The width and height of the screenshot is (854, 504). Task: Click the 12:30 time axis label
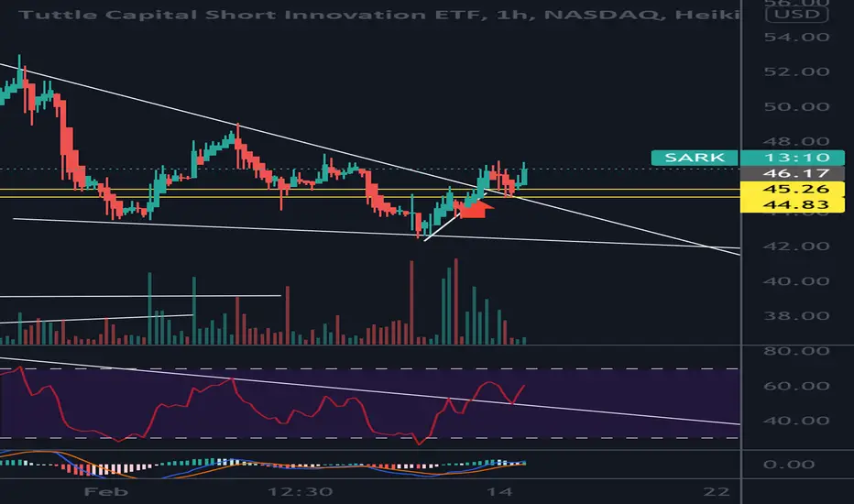click(x=301, y=491)
